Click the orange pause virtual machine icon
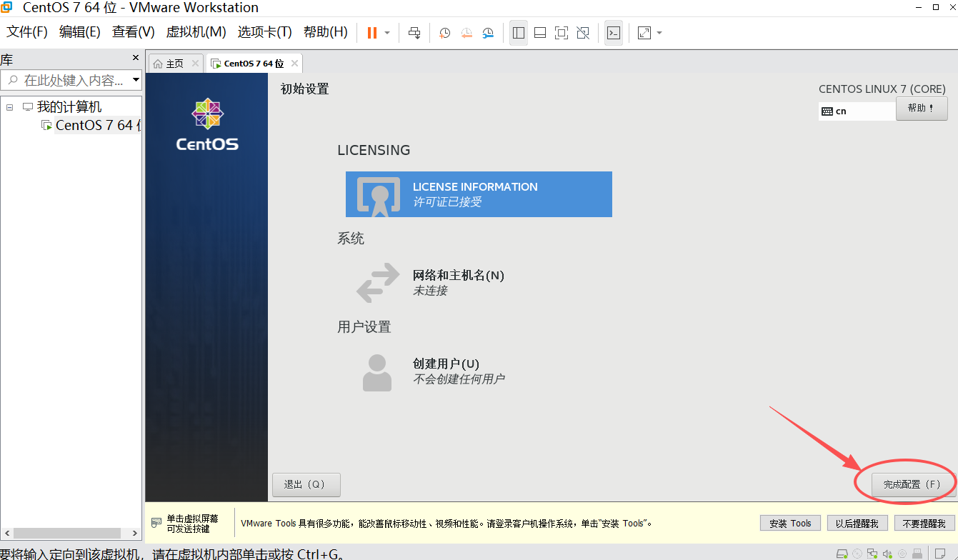958x560 pixels. click(371, 33)
